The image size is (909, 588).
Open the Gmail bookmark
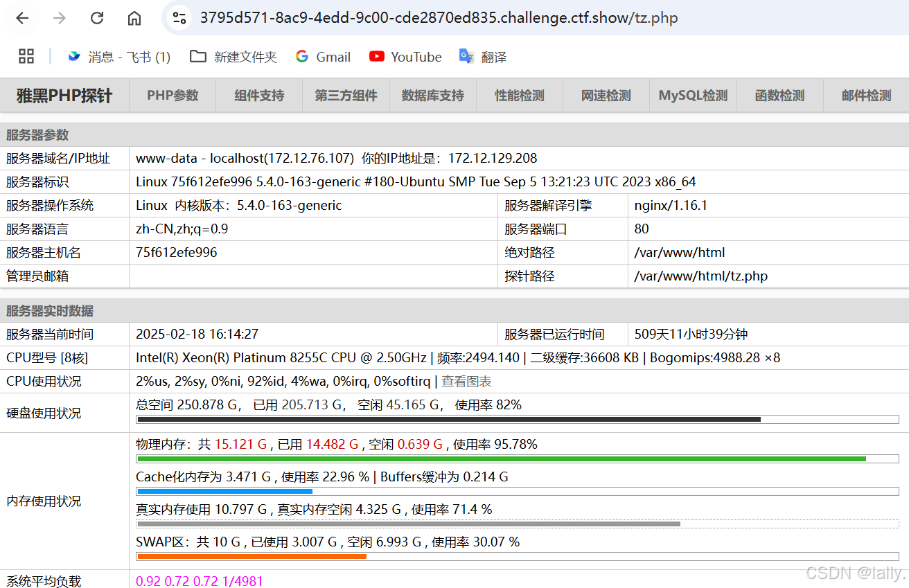click(x=323, y=57)
